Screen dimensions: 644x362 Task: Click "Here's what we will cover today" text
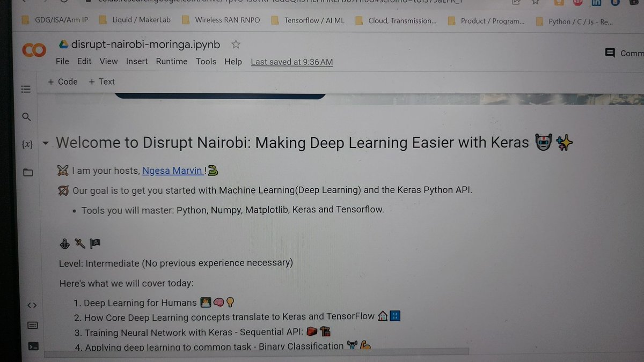126,283
